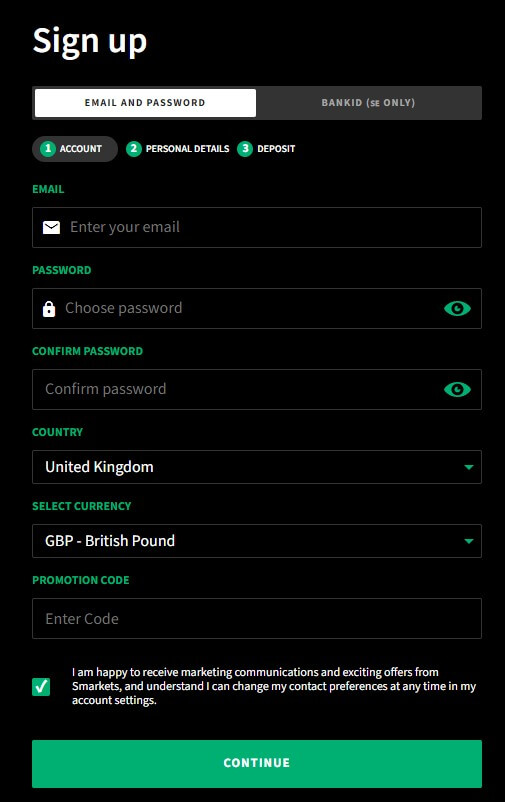505x802 pixels.
Task: Switch to BankID (SE only) tab
Action: pos(368,103)
